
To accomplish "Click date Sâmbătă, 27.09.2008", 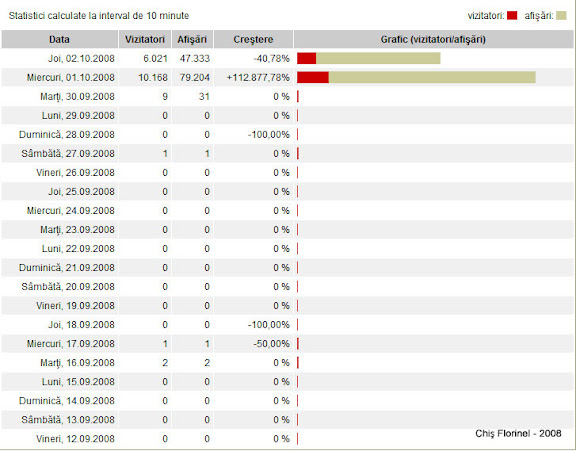I will (x=68, y=154).
